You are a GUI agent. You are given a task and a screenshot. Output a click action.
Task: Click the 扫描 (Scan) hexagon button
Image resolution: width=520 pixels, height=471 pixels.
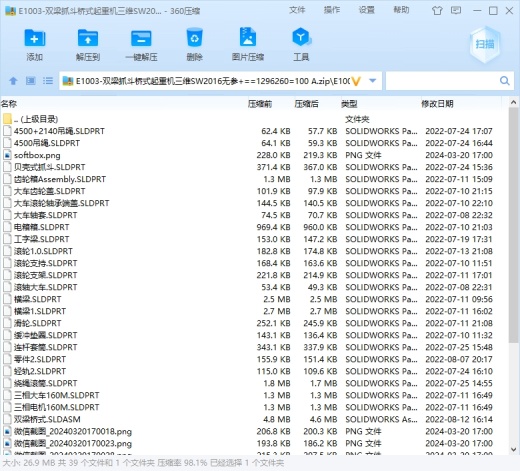coord(485,44)
